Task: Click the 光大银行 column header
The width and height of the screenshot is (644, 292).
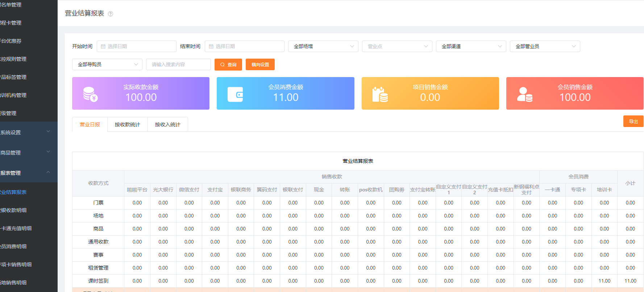Action: tap(163, 190)
